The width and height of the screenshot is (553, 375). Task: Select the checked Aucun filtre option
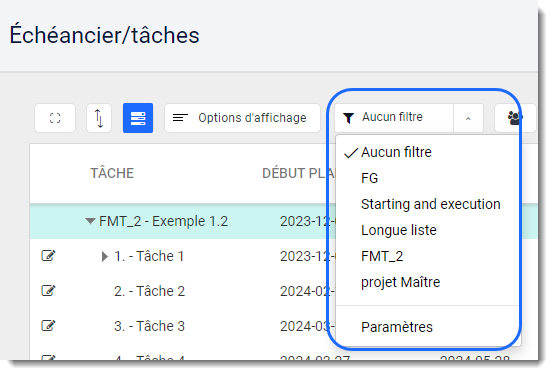point(396,152)
